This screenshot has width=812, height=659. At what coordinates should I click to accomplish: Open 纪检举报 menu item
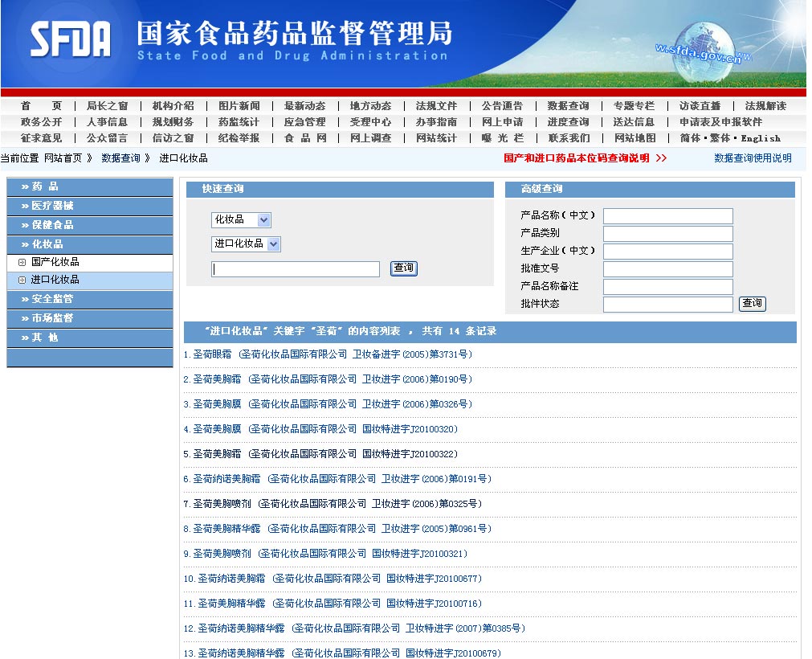(239, 138)
